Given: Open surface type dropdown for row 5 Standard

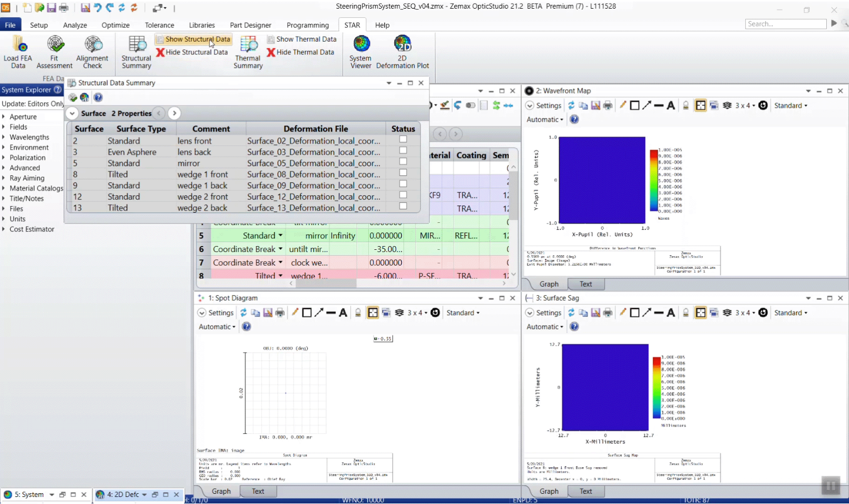Looking at the screenshot, I should [x=280, y=236].
